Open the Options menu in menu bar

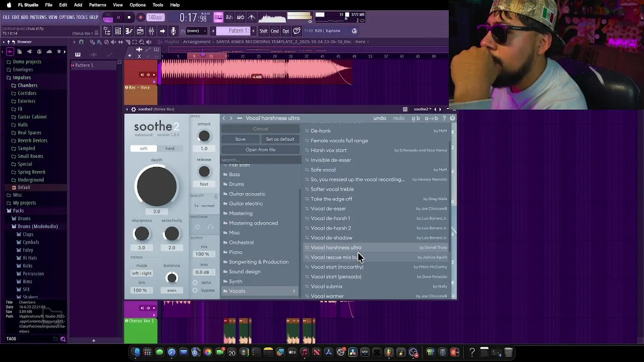(x=137, y=5)
